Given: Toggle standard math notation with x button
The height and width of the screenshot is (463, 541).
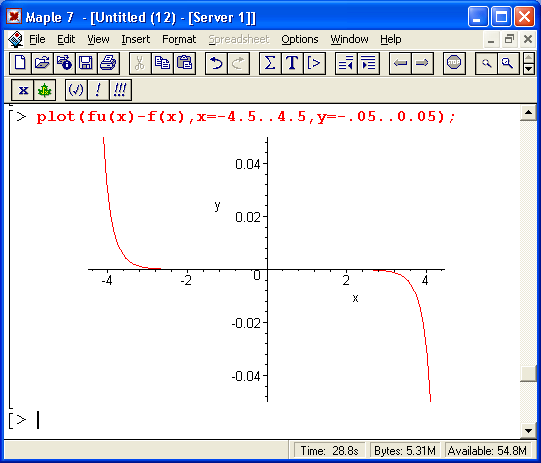Looking at the screenshot, I should click(23, 90).
